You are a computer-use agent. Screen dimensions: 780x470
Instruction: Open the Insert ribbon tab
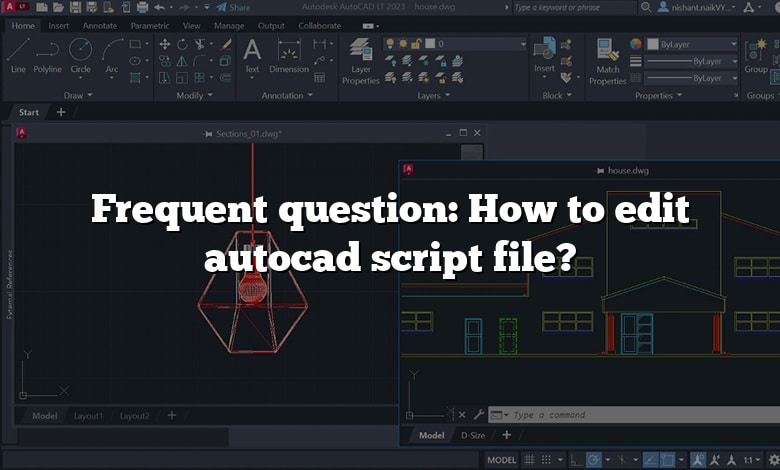click(x=59, y=25)
